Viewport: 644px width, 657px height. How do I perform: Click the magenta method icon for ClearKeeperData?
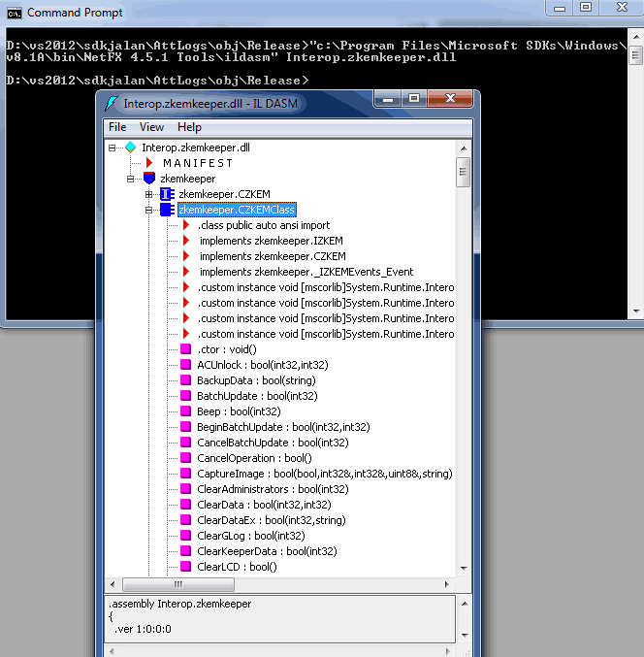click(185, 550)
